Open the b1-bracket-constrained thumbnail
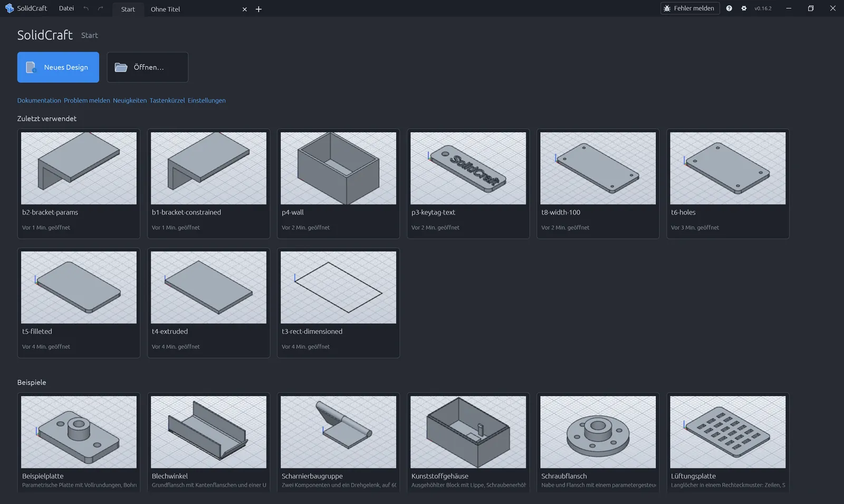Screen dimensions: 844x504 pyautogui.click(x=208, y=168)
